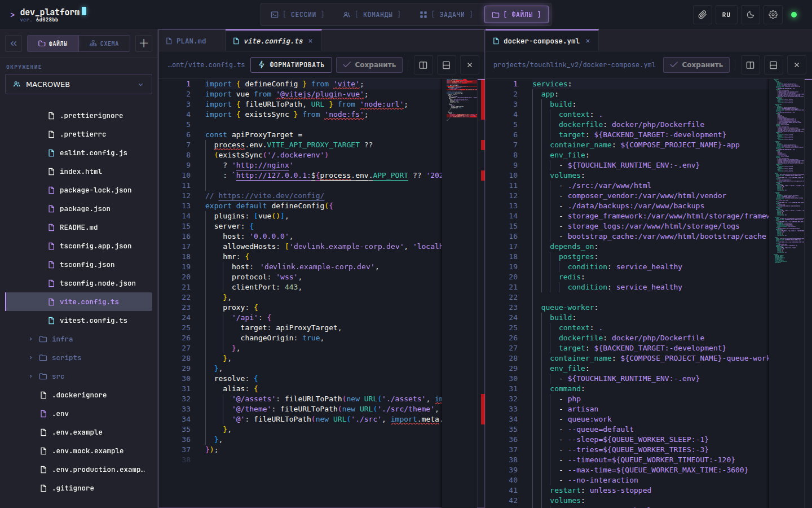
Task: Click line number 23 in docker-compose editor
Action: [513, 308]
